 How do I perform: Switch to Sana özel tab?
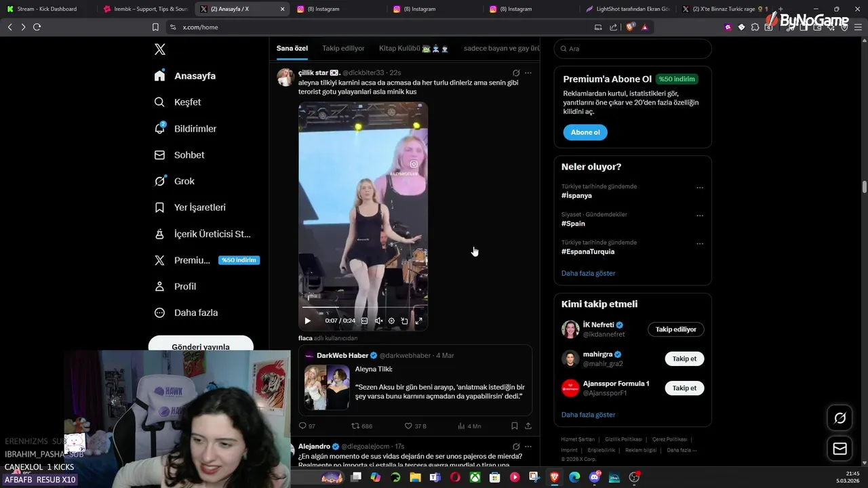point(292,48)
